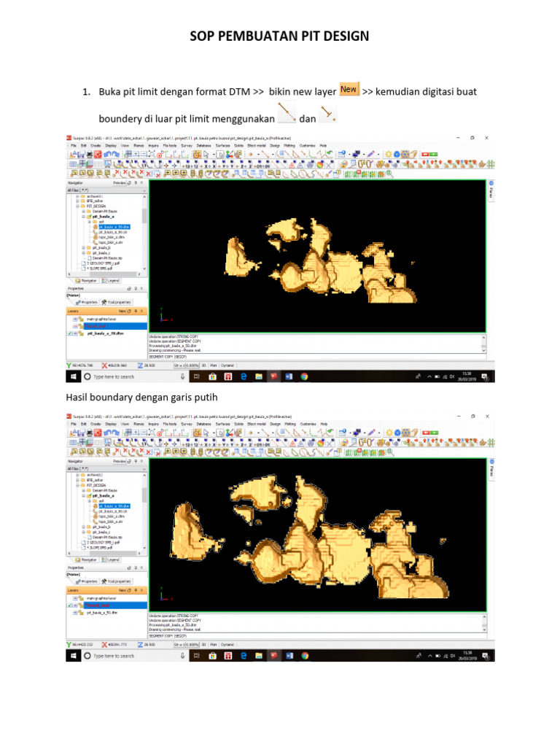Select 3 GEOLOGY BPB pdf in second screenshot tree
560x747 pixels.
coord(104,542)
